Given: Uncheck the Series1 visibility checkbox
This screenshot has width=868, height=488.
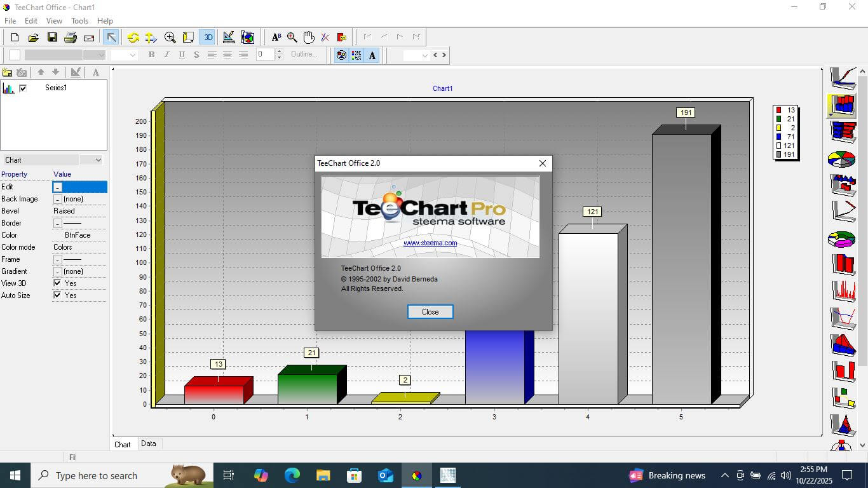Looking at the screenshot, I should click(x=23, y=88).
